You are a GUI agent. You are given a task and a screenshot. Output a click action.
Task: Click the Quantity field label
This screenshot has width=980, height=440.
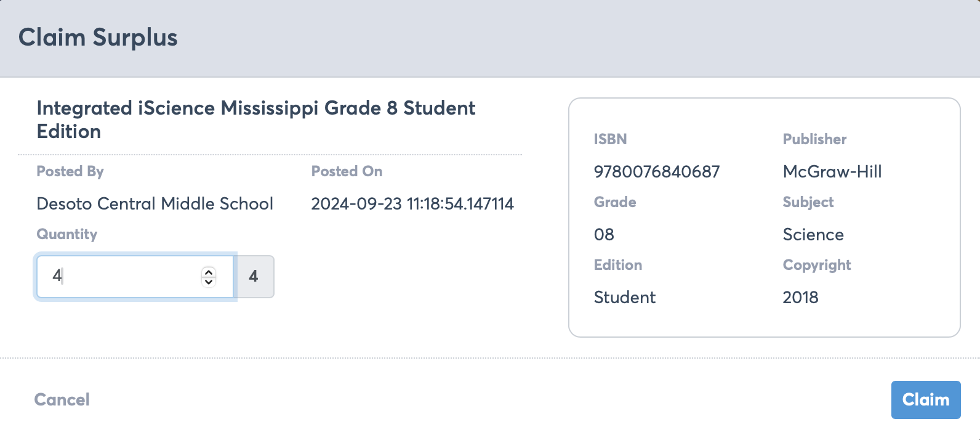tap(67, 234)
